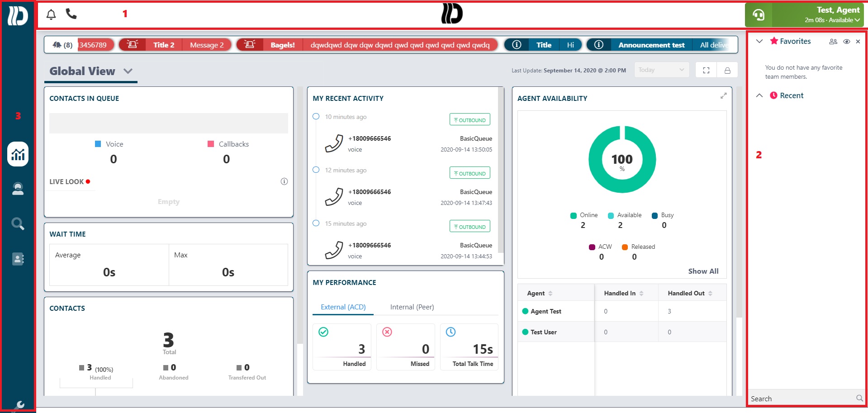
Task: Click the Voice blue legend swatch
Action: (98, 144)
